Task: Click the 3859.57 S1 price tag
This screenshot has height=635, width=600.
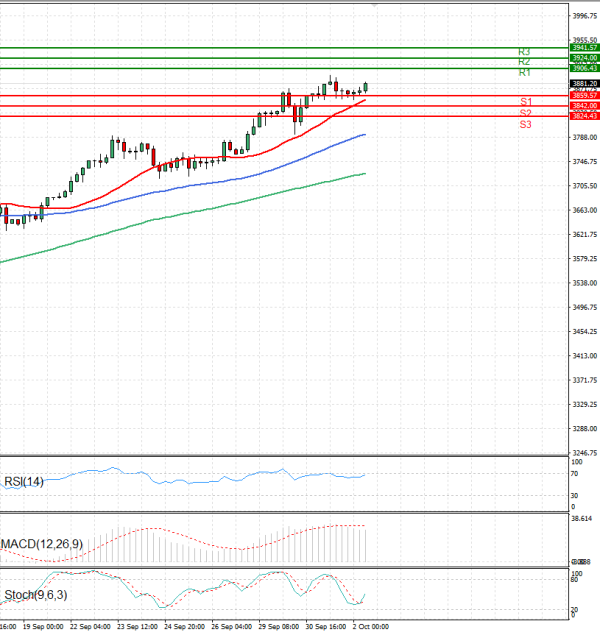Action: pyautogui.click(x=584, y=95)
